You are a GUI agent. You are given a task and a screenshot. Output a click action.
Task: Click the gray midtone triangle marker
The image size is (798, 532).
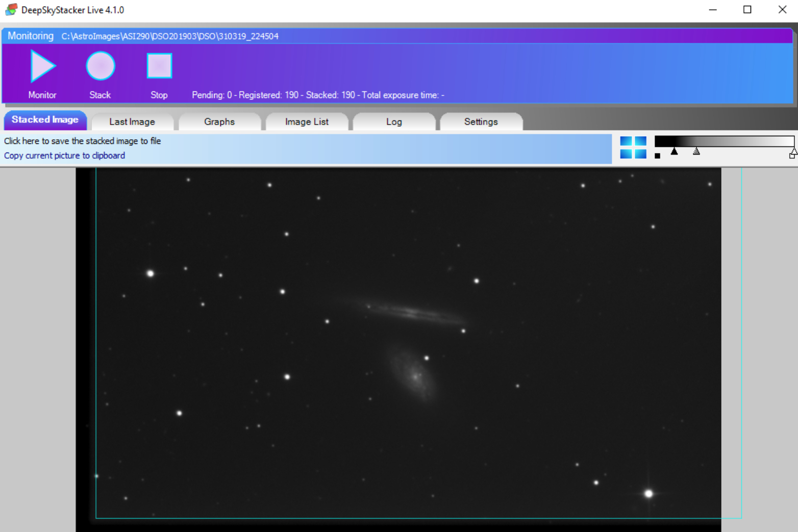[x=696, y=151]
